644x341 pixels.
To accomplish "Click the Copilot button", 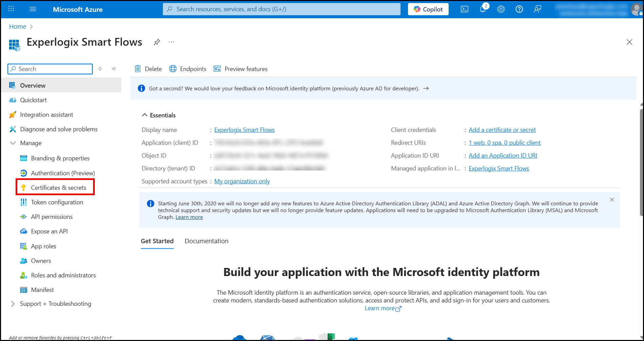I will [428, 9].
